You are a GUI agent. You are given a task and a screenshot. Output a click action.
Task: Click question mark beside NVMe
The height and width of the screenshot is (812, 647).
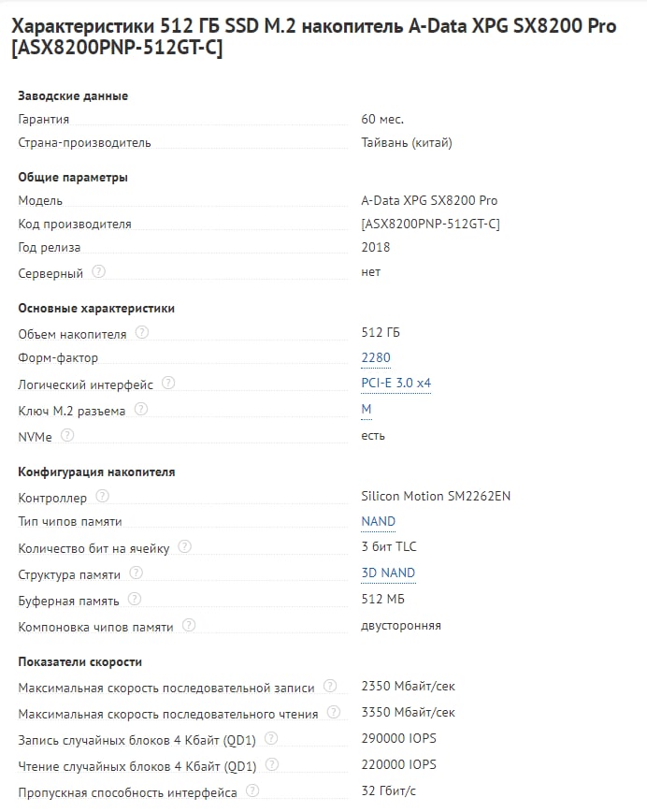(67, 435)
